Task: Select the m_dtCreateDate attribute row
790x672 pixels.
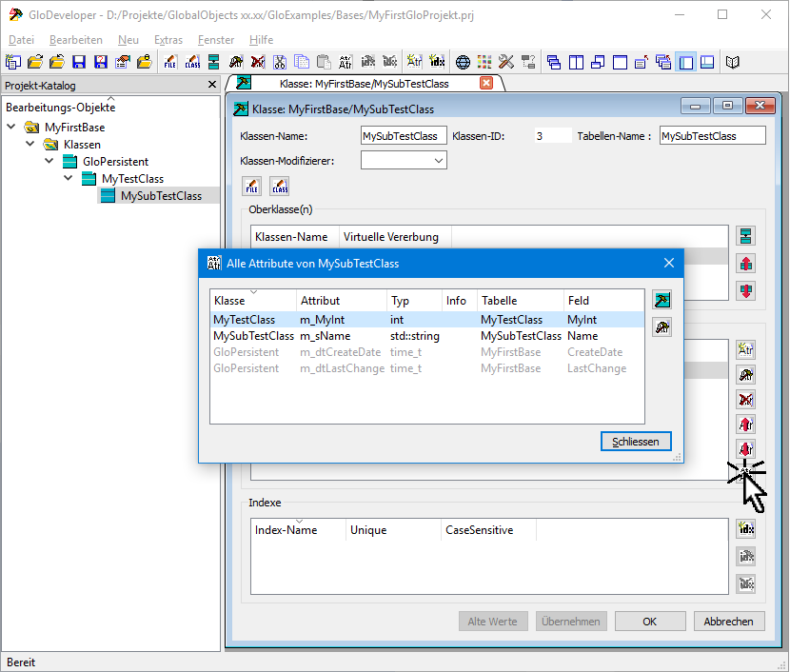Action: tap(427, 352)
